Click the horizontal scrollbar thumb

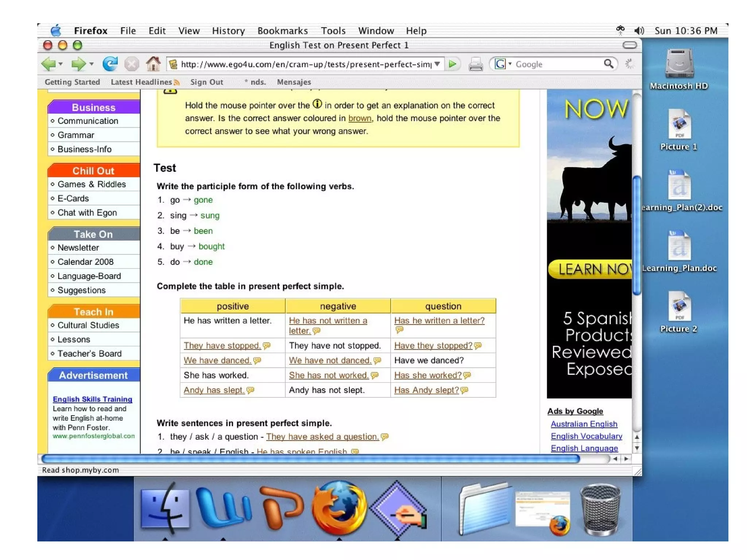(x=310, y=459)
